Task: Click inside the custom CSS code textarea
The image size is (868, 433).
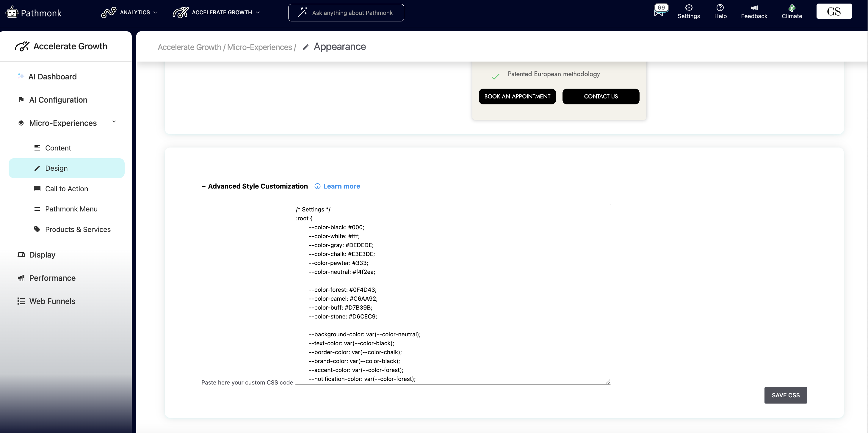Action: (x=452, y=293)
